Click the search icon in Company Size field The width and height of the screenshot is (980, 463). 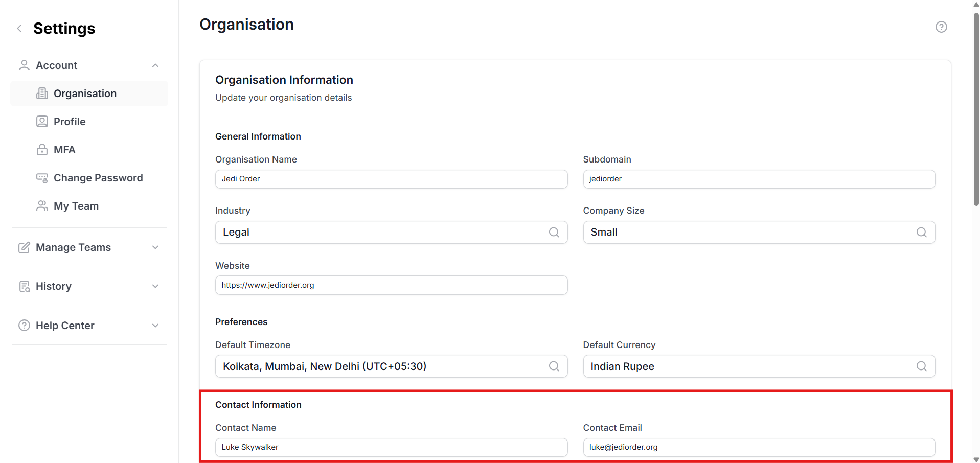pos(921,233)
